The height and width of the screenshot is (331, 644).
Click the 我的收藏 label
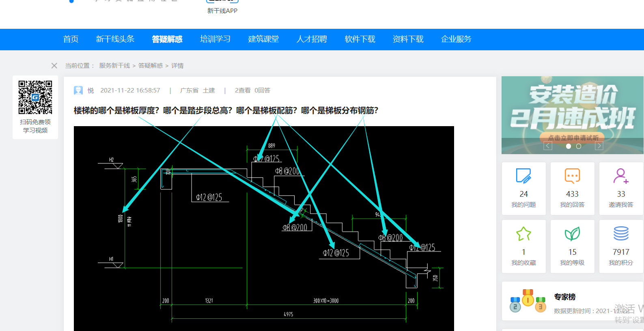(523, 263)
